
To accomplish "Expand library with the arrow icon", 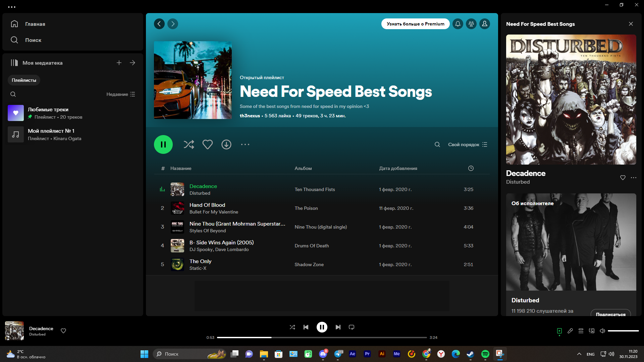I will (x=132, y=63).
